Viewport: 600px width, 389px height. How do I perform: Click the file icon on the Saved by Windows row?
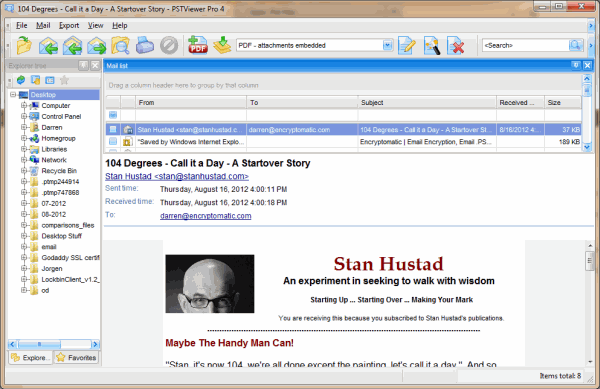click(127, 142)
